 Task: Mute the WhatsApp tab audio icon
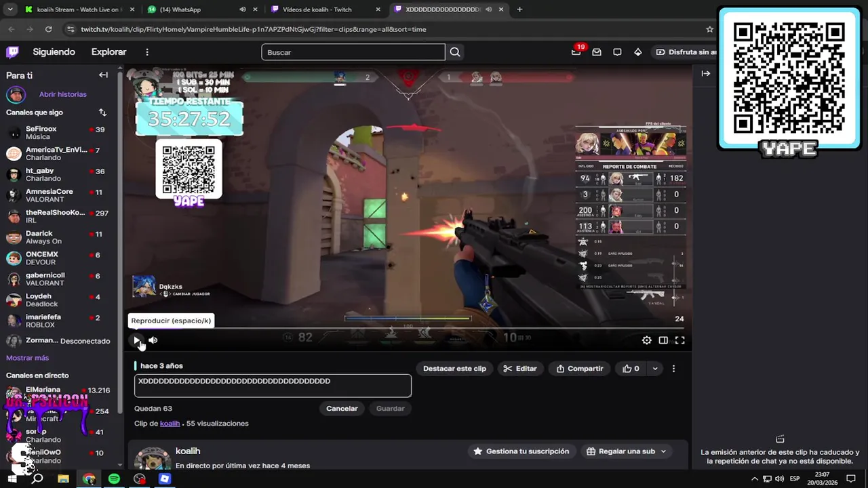(243, 9)
